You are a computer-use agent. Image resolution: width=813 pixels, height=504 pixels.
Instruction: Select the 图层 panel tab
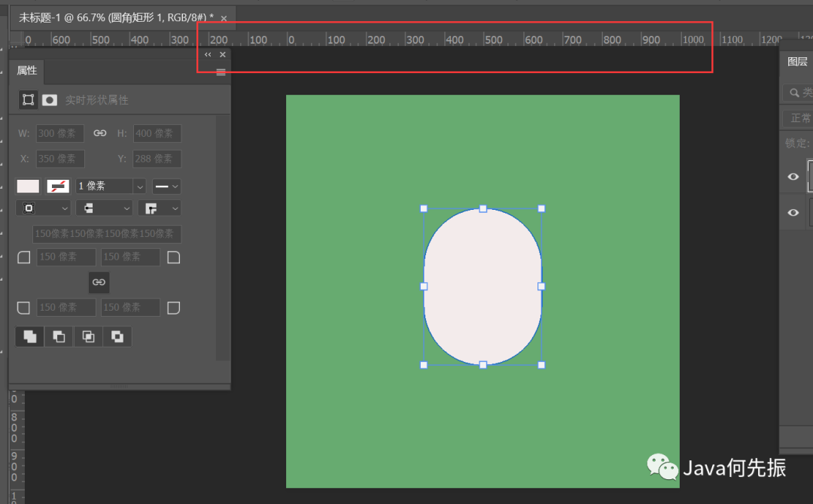(x=797, y=62)
